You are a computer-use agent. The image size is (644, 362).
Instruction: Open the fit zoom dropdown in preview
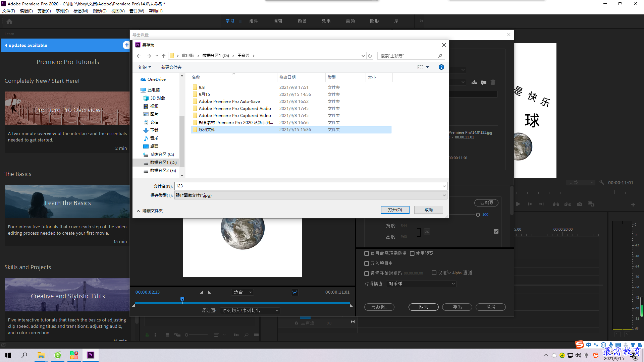pyautogui.click(x=243, y=292)
